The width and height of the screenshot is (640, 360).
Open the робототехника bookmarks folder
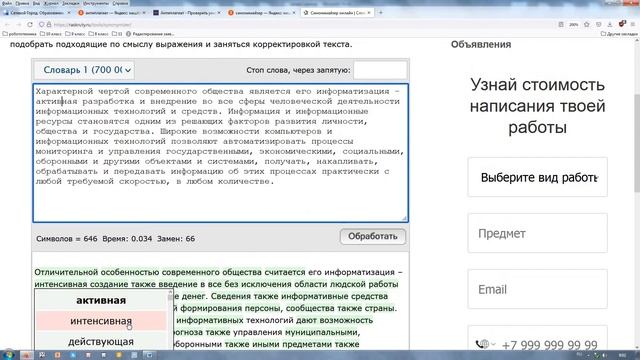tap(20, 34)
